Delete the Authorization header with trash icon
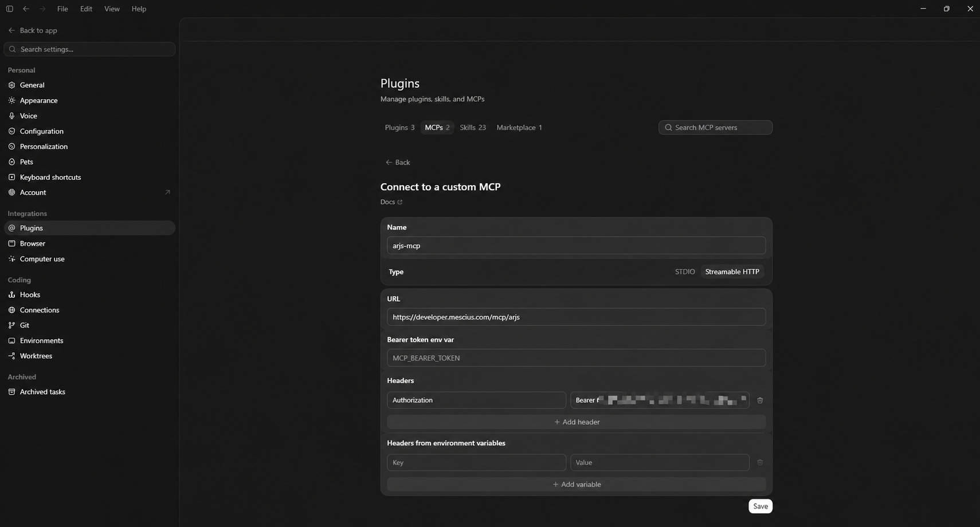Screen dimensions: 980x527 tap(760, 400)
